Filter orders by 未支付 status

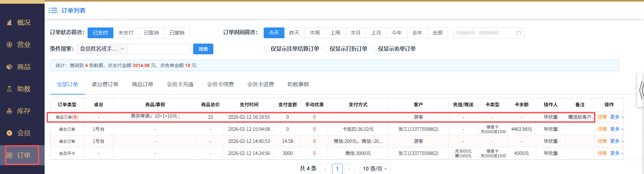point(126,33)
